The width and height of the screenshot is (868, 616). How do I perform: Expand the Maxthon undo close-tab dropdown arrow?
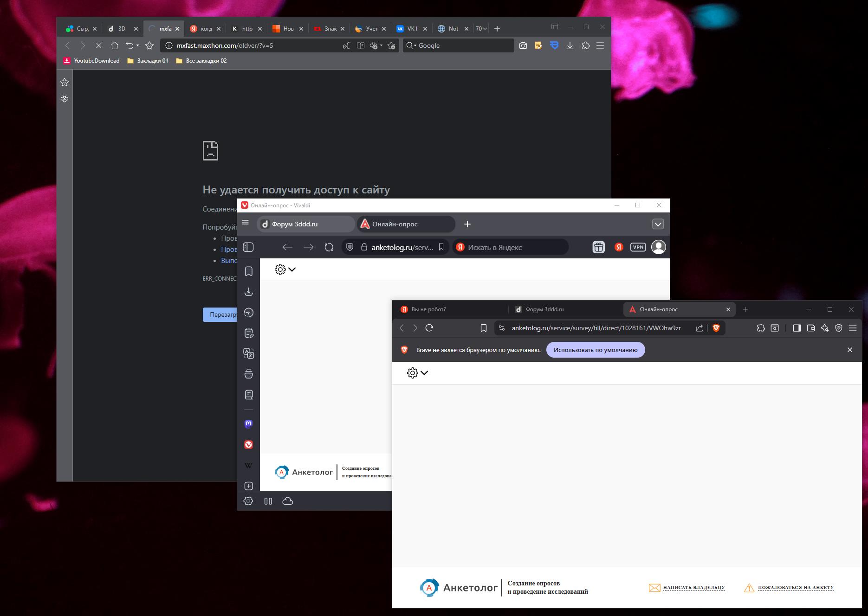tap(137, 45)
